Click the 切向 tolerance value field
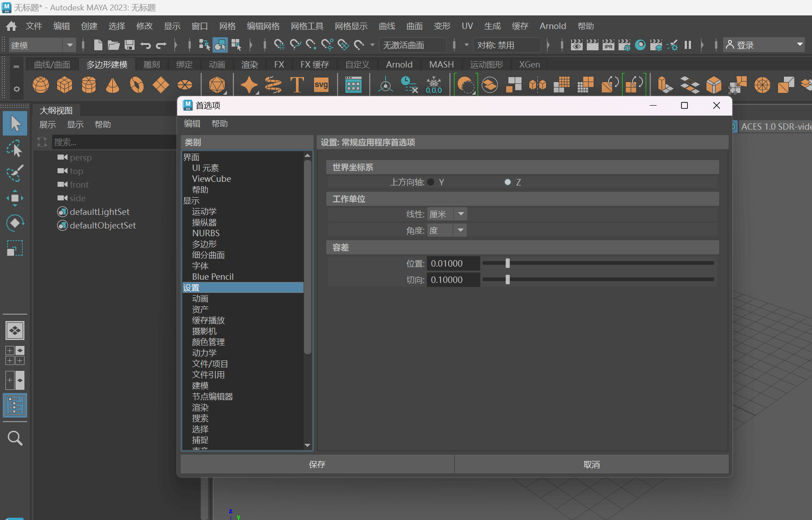Image resolution: width=812 pixels, height=520 pixels. point(453,279)
